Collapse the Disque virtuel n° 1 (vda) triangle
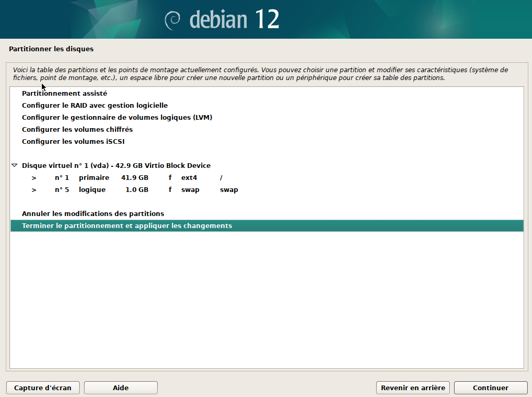 pyautogui.click(x=14, y=165)
